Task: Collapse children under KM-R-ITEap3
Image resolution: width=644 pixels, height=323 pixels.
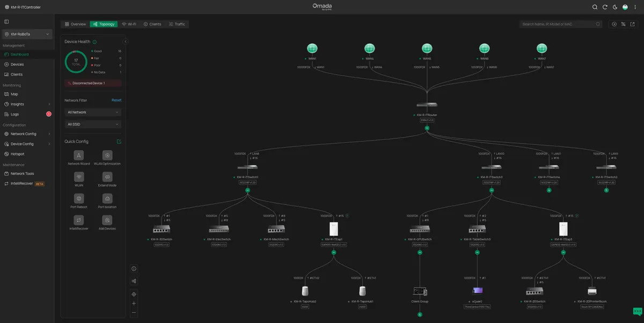Action: point(563,252)
